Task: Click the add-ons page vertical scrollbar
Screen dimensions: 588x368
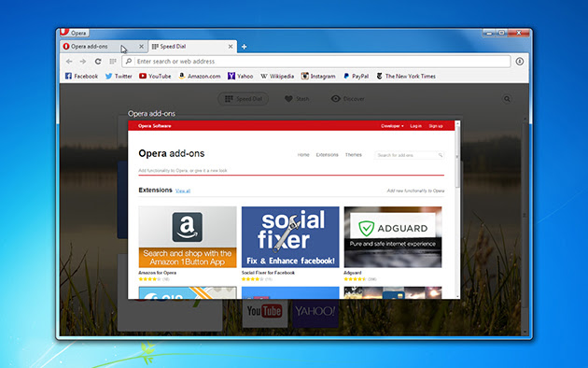Action: click(x=457, y=210)
